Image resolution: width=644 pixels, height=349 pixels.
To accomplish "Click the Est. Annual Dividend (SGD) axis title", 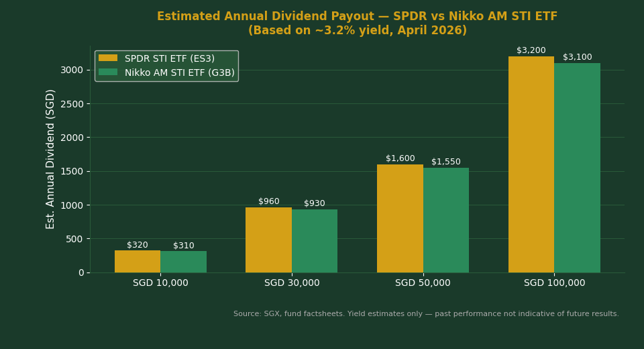I will (x=50, y=159).
